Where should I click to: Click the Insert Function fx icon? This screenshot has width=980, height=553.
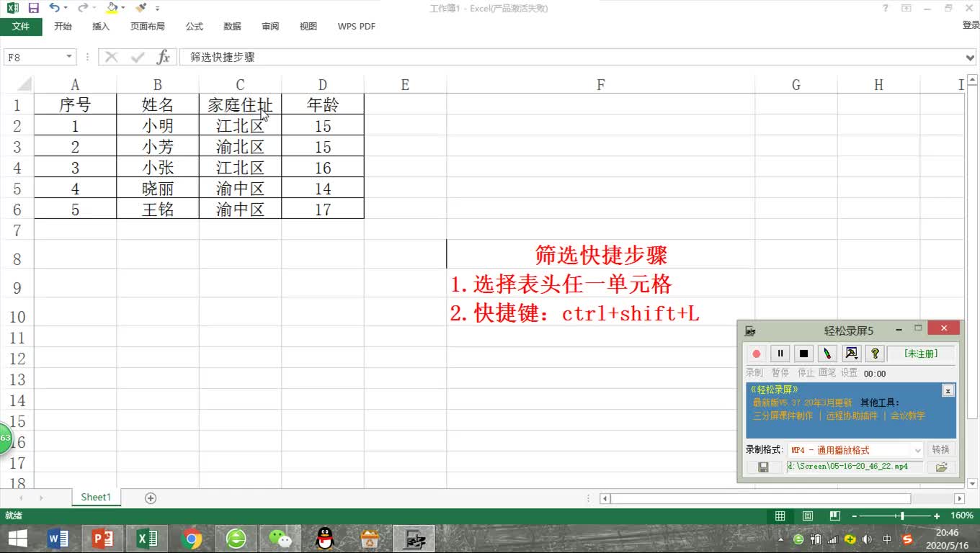pos(163,57)
